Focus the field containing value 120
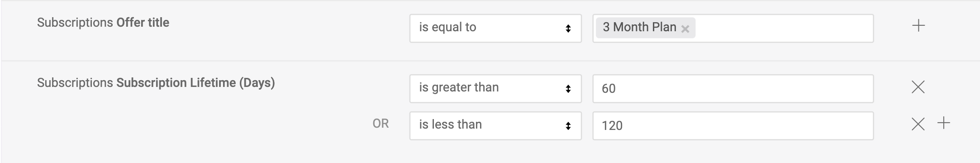Viewport: 980px width, 163px height. (x=733, y=126)
